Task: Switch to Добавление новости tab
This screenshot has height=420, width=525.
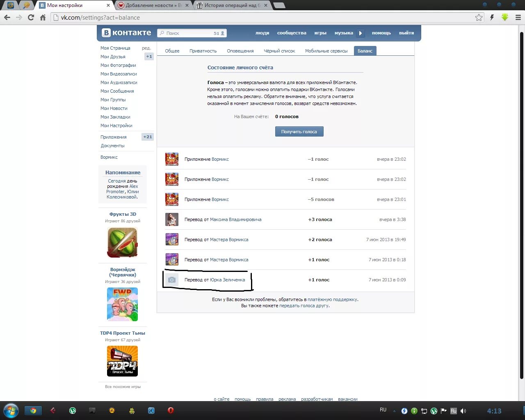Action: coord(153,5)
